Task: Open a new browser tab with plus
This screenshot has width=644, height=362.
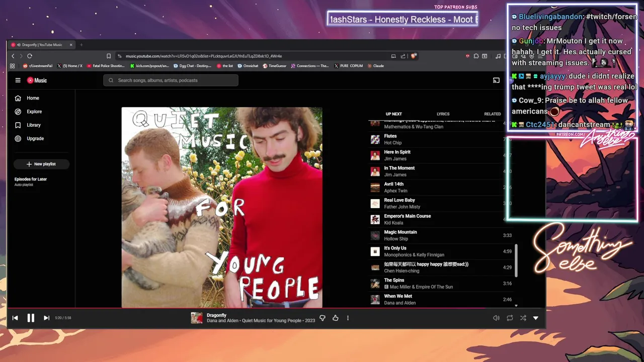Action: (x=82, y=45)
